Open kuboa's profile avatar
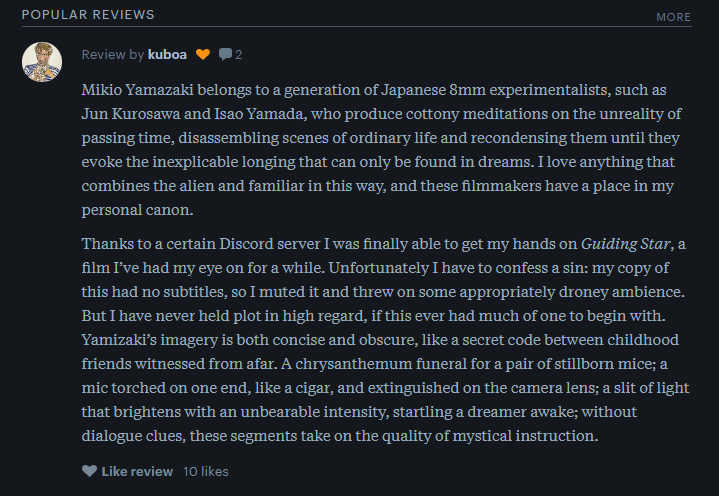The width and height of the screenshot is (719, 496). [41, 62]
